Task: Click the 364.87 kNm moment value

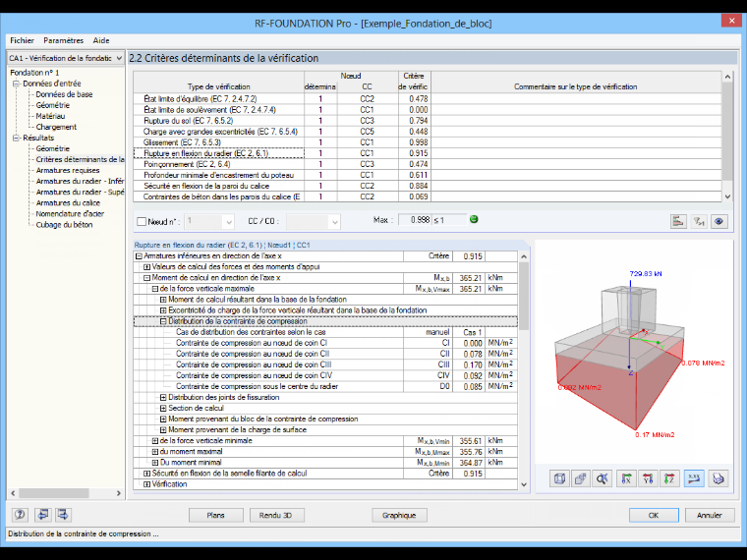Action: (x=469, y=463)
